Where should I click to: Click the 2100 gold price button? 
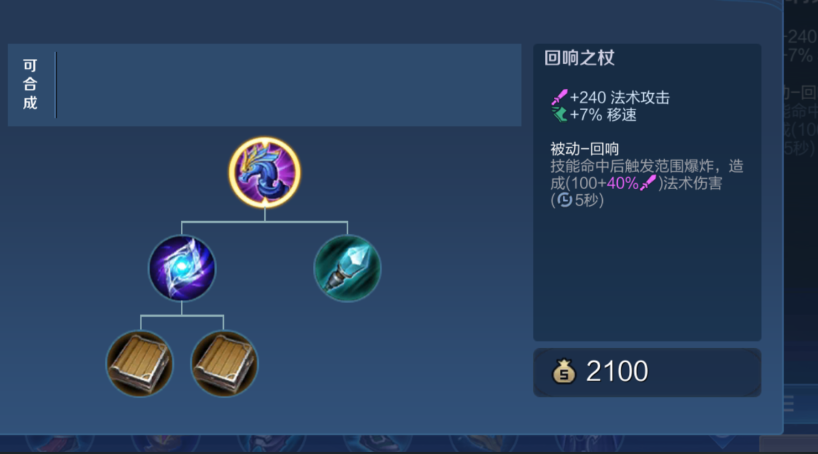coord(647,372)
